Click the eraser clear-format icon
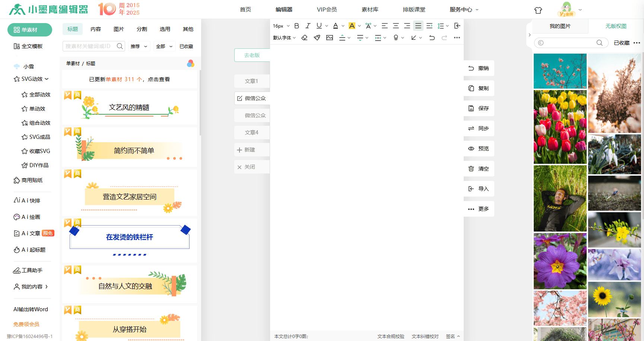644x341 pixels. (304, 38)
